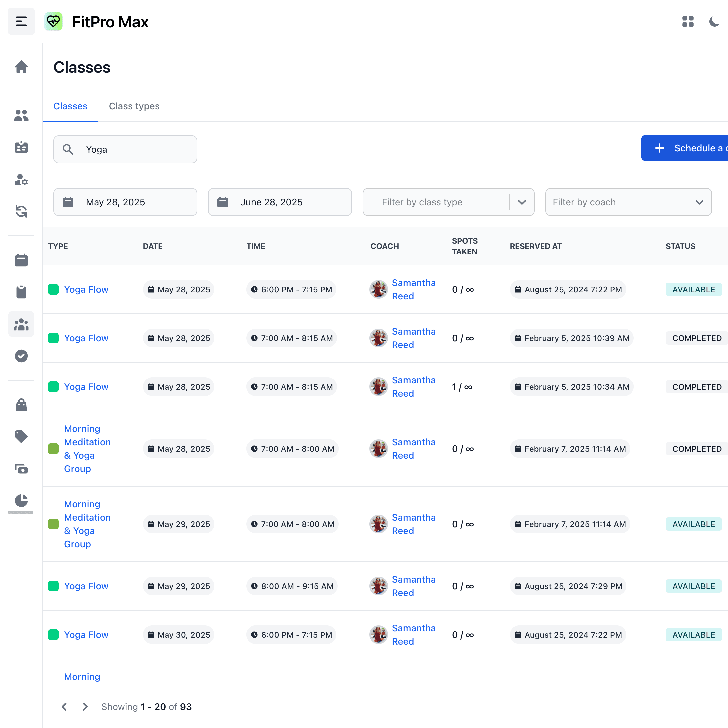Select the Classes tab
Screen dimensions: 728x728
tap(70, 106)
